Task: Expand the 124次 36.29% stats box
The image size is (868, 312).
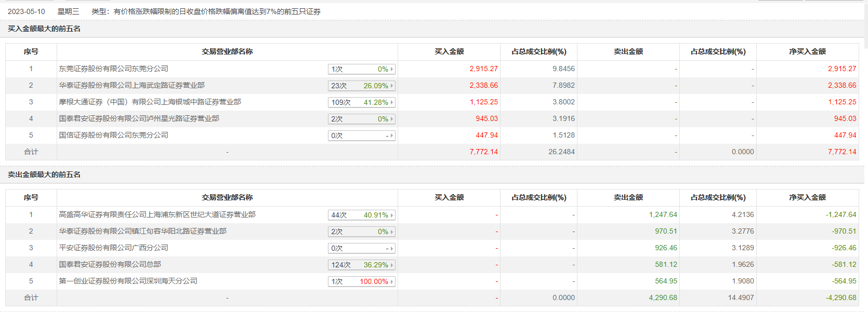Action: 362,265
